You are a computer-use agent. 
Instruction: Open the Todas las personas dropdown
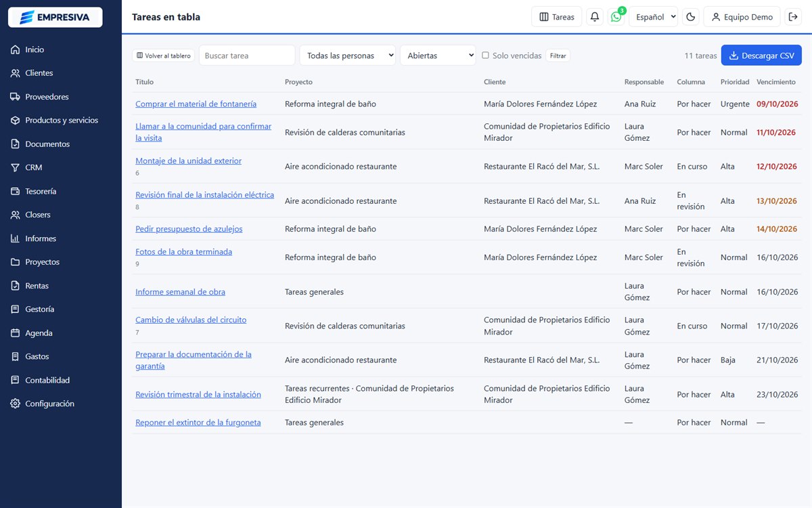[348, 56]
